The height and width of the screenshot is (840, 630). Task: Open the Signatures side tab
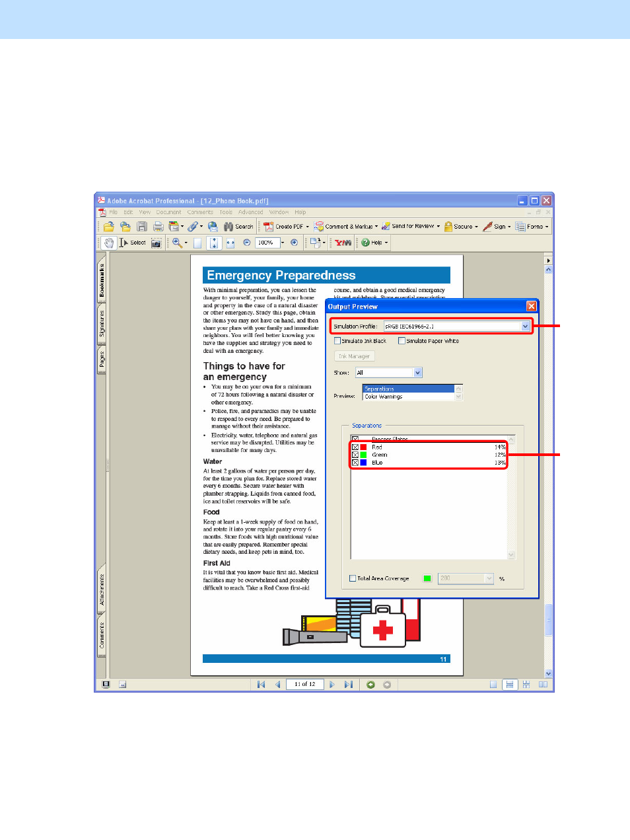point(102,324)
